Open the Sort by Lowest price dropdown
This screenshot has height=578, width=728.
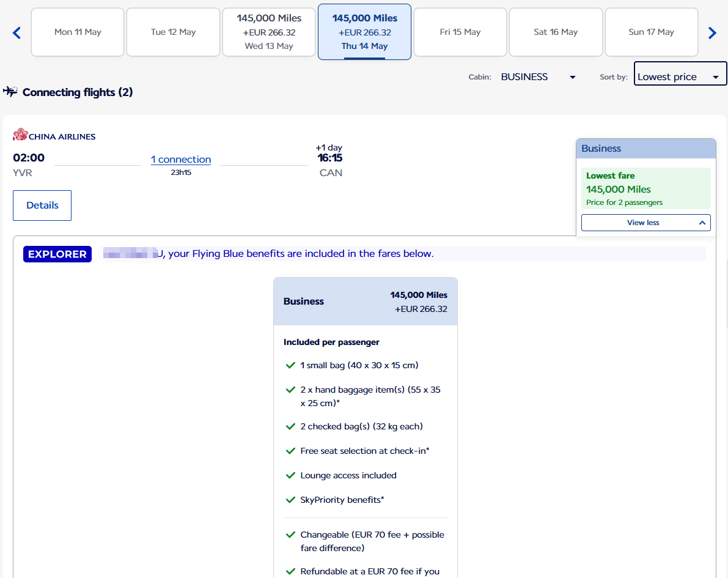pos(680,77)
